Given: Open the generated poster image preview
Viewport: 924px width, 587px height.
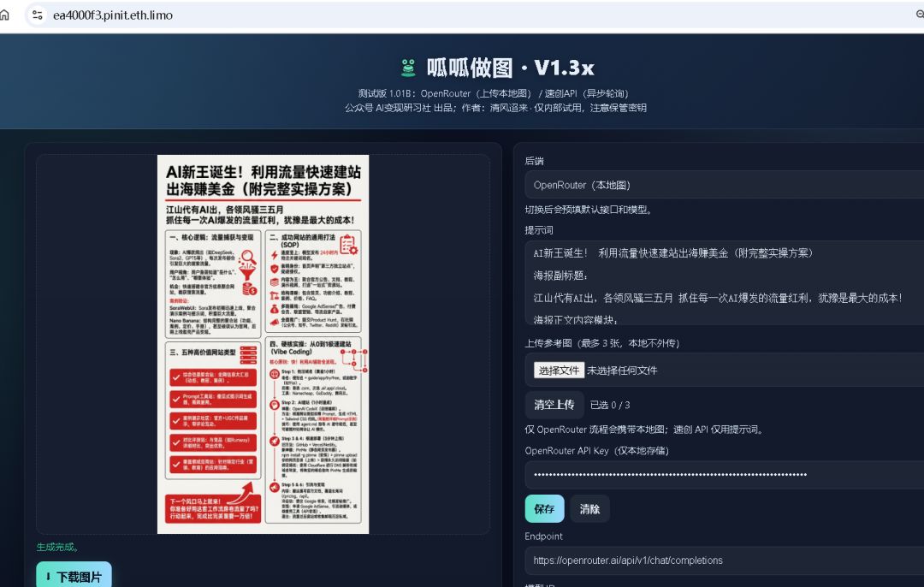Looking at the screenshot, I should [263, 344].
